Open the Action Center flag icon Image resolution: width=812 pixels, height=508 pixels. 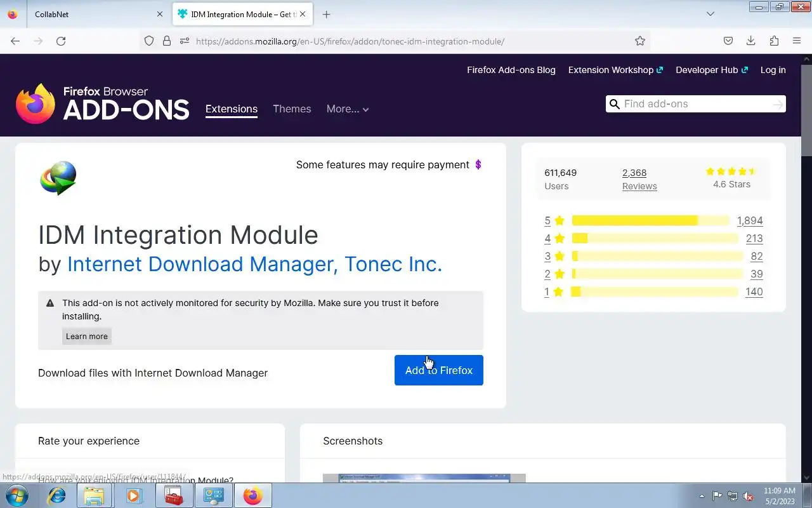(x=717, y=496)
